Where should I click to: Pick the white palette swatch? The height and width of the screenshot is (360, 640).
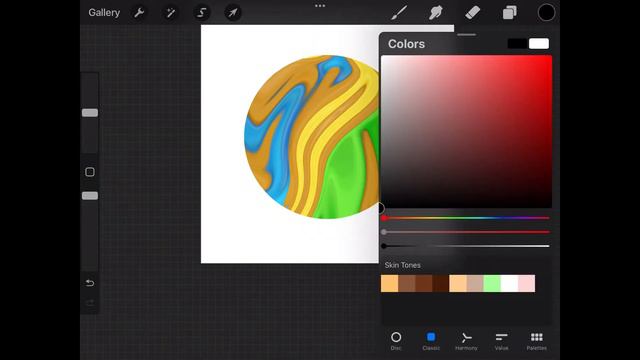point(509,283)
